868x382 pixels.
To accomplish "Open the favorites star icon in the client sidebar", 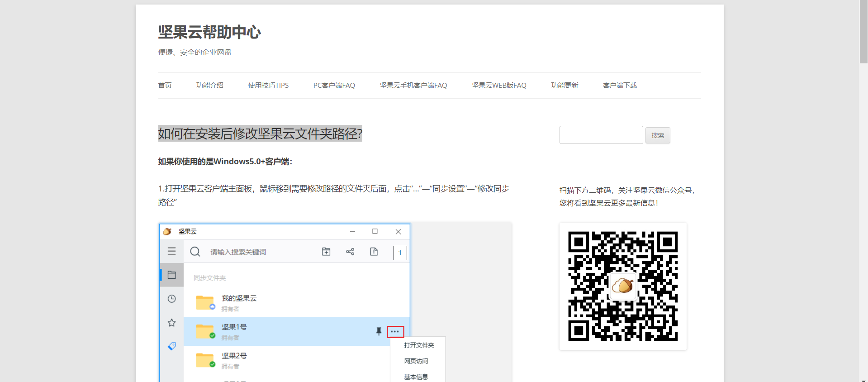I will coord(172,323).
